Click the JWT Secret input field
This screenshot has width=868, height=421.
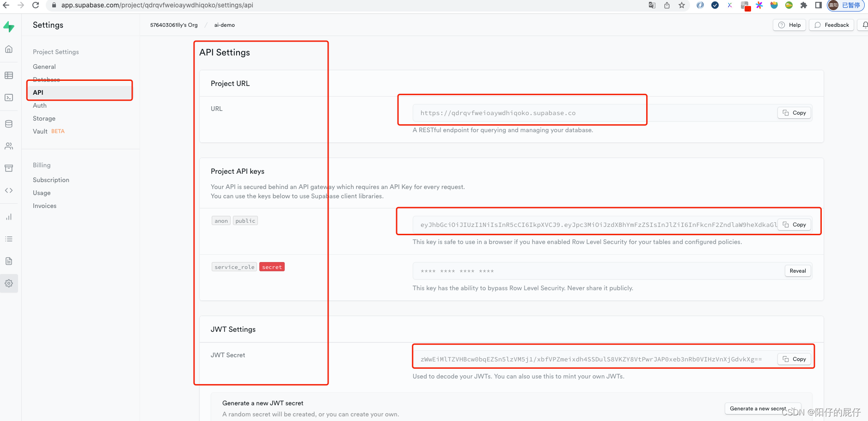612,359
